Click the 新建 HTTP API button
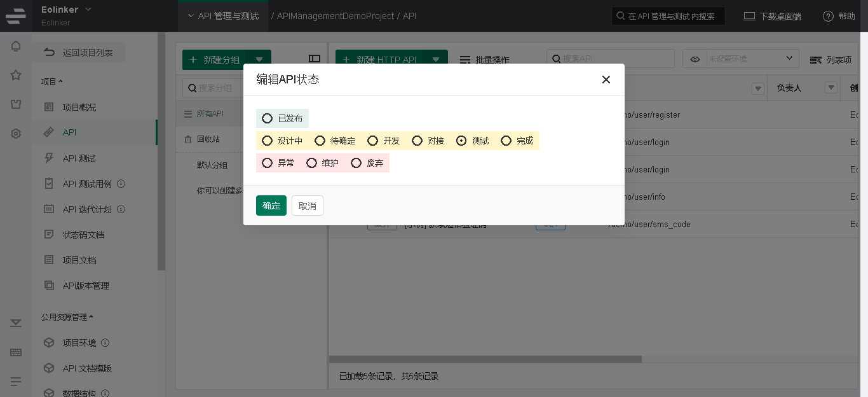Viewport: 868px width, 397px height. 379,60
